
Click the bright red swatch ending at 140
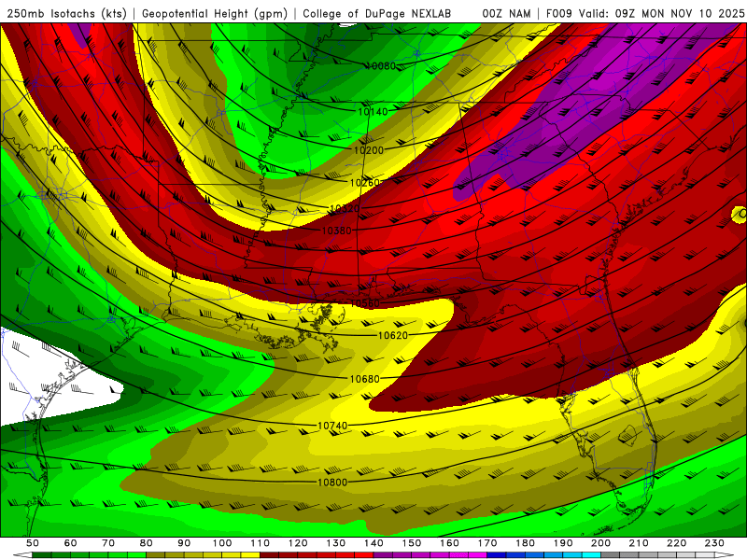364,555
